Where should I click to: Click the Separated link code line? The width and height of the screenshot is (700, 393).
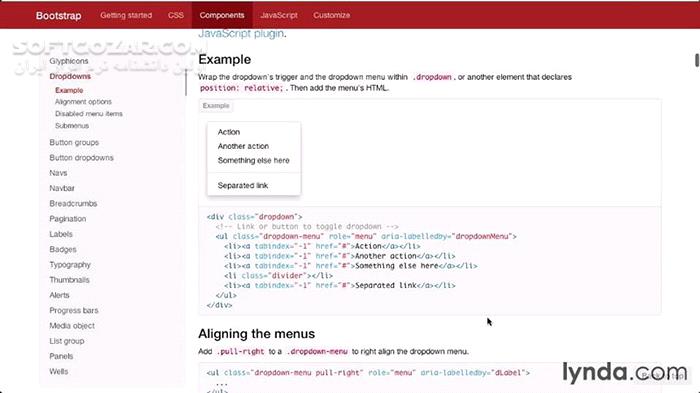coord(340,285)
